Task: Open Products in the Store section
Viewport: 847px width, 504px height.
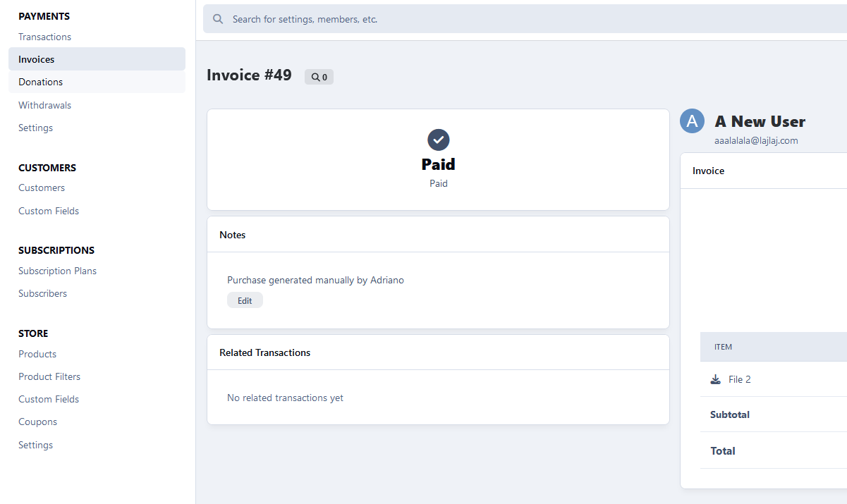Action: [37, 354]
